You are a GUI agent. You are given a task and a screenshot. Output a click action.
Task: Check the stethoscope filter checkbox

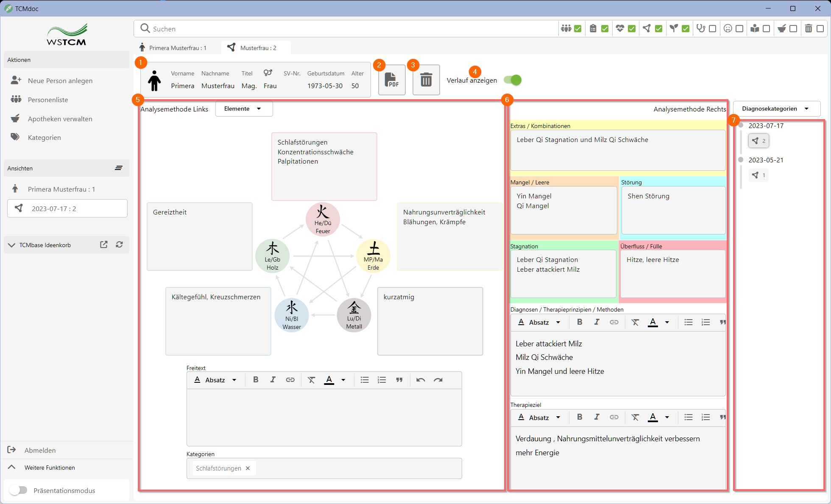coord(712,28)
